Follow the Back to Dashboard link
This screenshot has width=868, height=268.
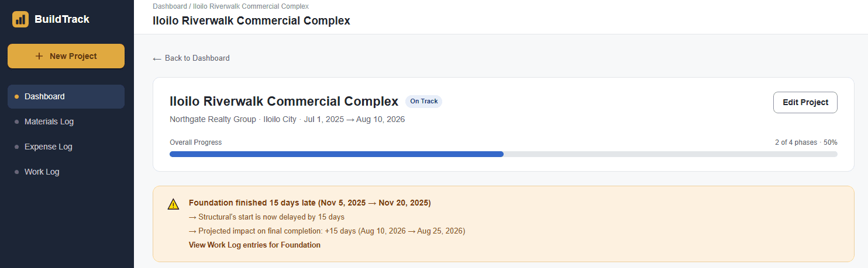coord(191,58)
